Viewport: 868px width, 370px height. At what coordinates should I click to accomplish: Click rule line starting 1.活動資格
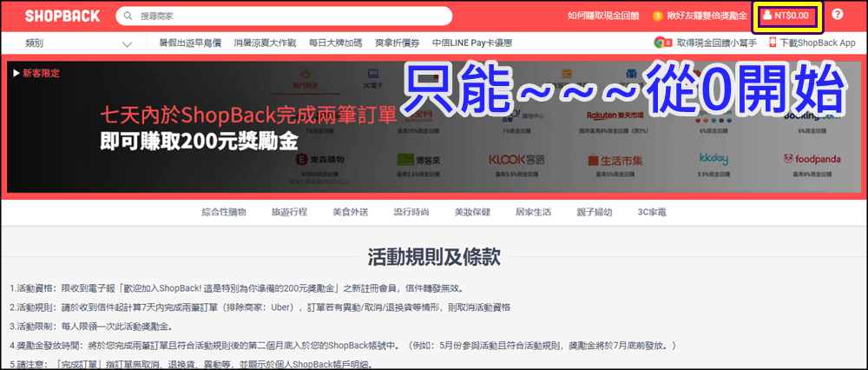pos(236,288)
